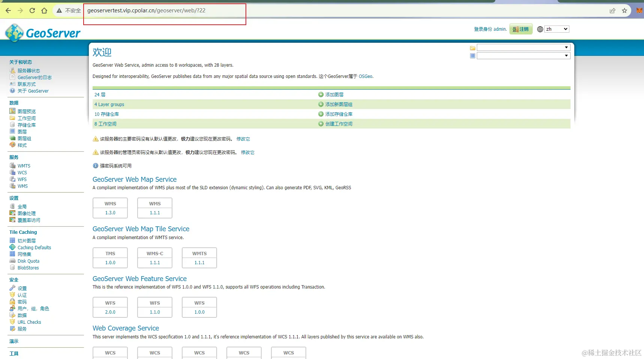The image size is (644, 359).
Task: Open the WMS 1.3.0 capabilities button
Action: tap(110, 208)
